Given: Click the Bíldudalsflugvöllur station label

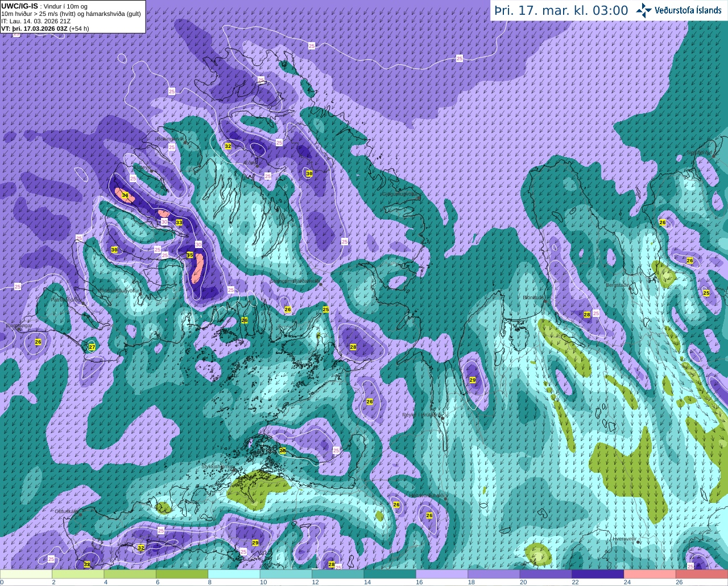Looking at the screenshot, I should tap(119, 290).
